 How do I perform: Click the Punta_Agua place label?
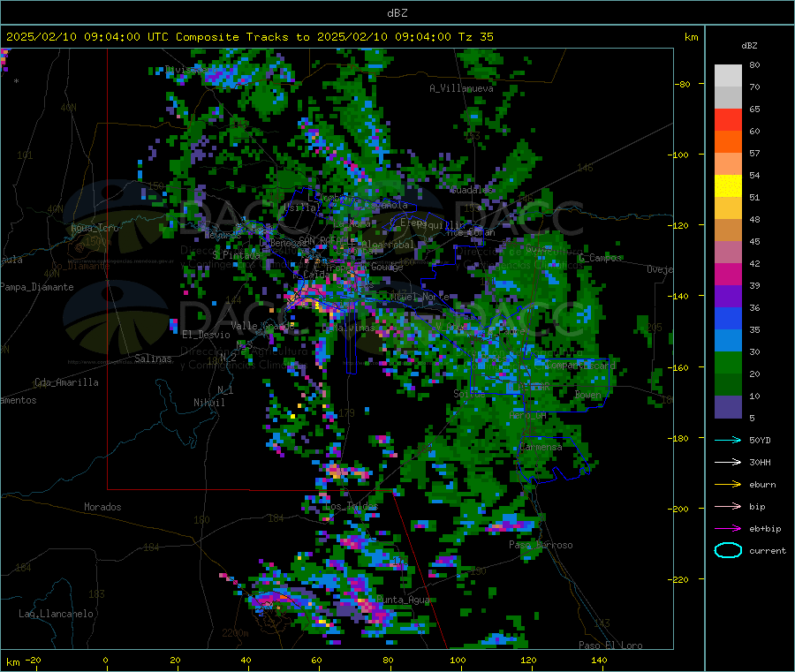point(403,600)
